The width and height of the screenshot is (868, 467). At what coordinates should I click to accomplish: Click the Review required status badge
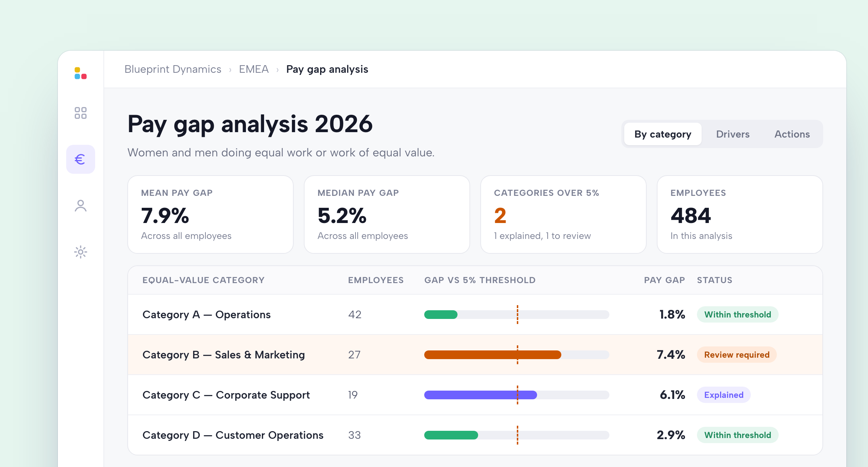click(737, 355)
